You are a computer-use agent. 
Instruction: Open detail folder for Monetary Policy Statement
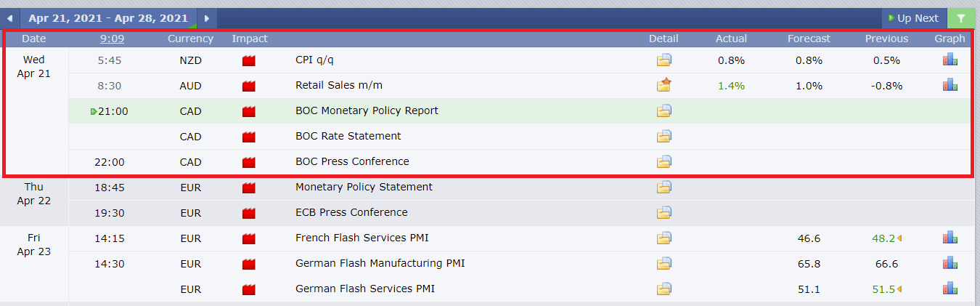[x=663, y=188]
